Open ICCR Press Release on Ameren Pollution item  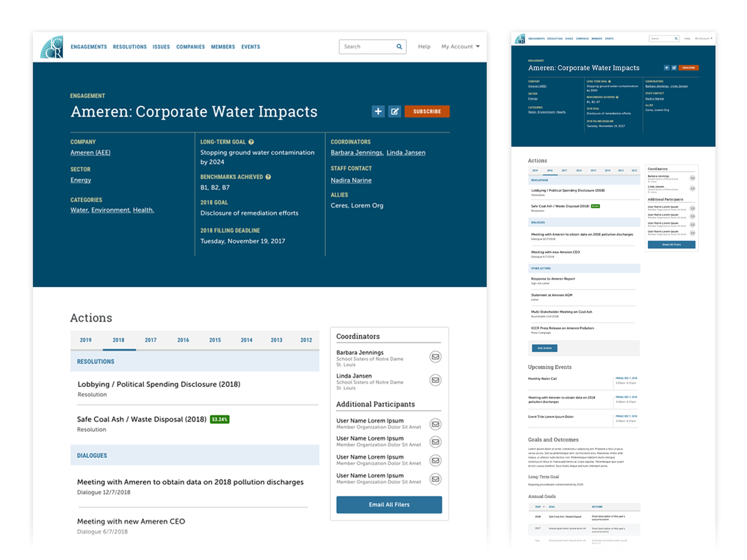pyautogui.click(x=563, y=328)
